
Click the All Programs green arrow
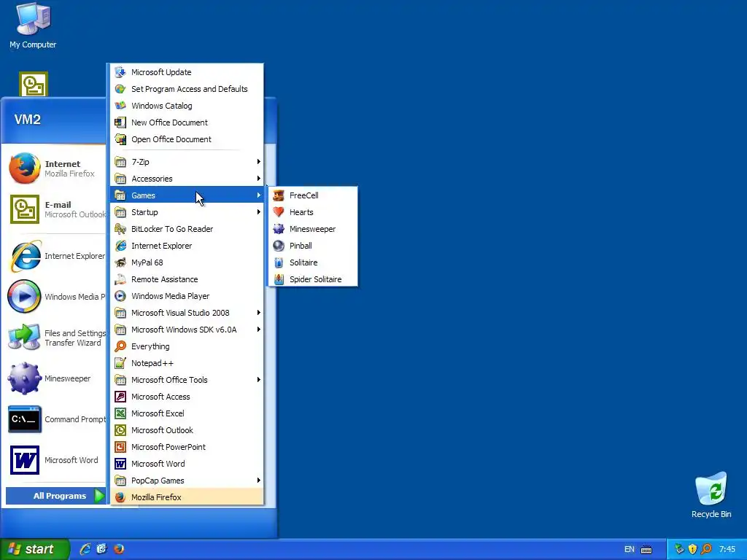pos(99,496)
